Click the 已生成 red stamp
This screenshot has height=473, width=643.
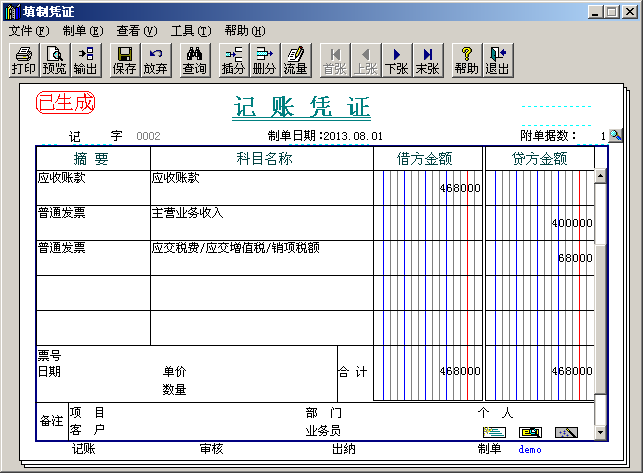(65, 103)
